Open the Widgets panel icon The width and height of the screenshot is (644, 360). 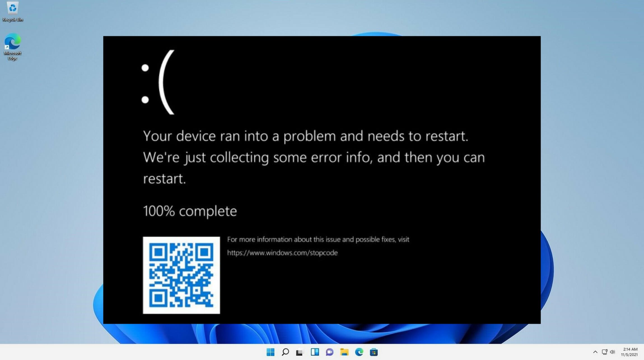tap(315, 352)
